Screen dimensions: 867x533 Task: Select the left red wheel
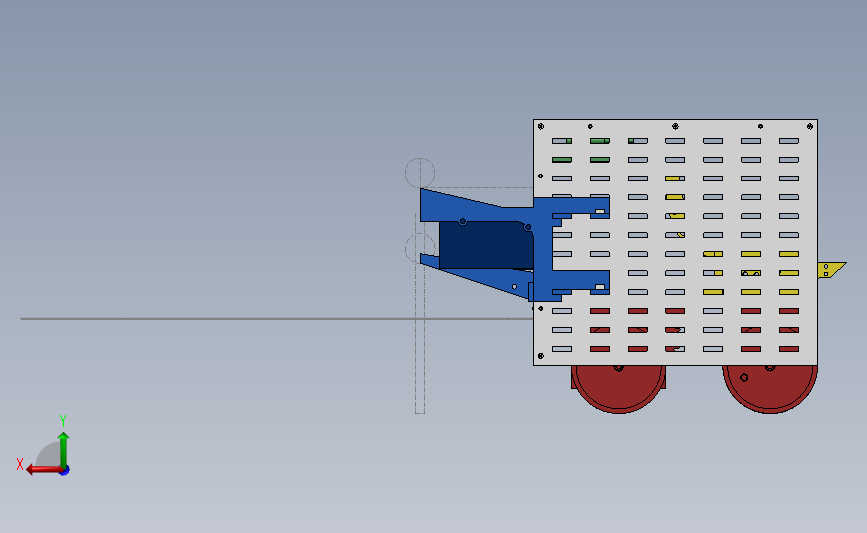(x=618, y=389)
